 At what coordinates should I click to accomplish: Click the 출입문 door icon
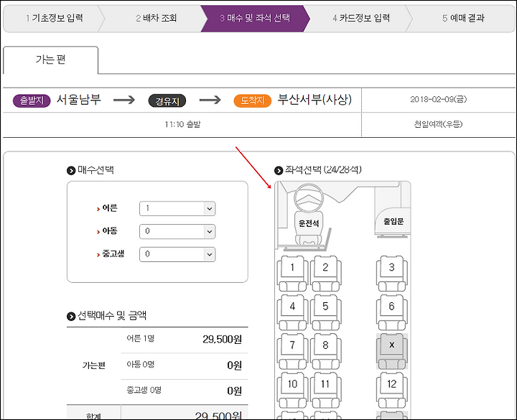pos(393,222)
